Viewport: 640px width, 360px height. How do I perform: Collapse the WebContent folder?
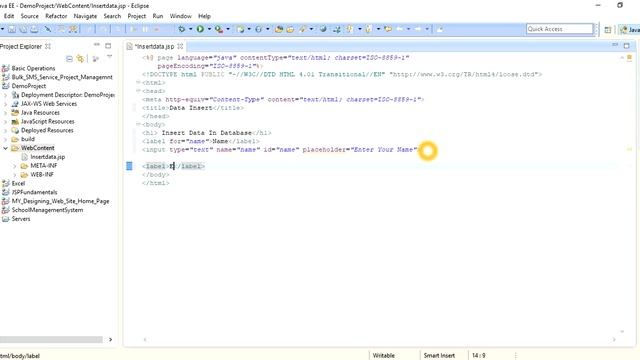(x=6, y=148)
